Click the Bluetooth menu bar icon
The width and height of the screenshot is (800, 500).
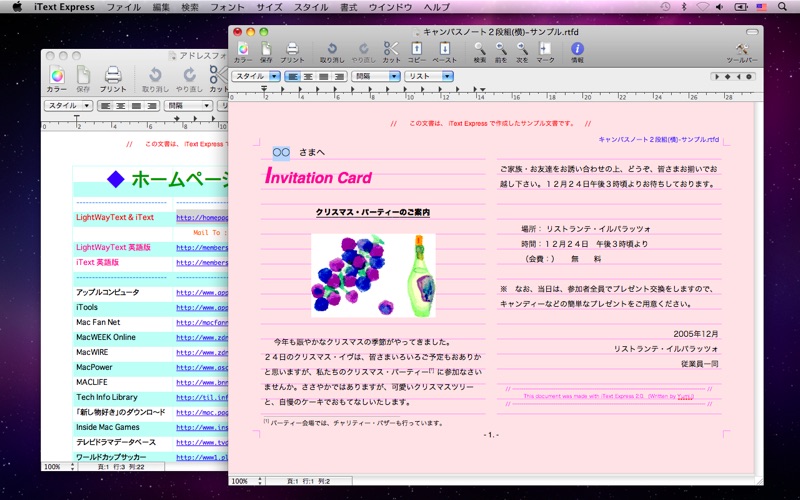(x=684, y=7)
